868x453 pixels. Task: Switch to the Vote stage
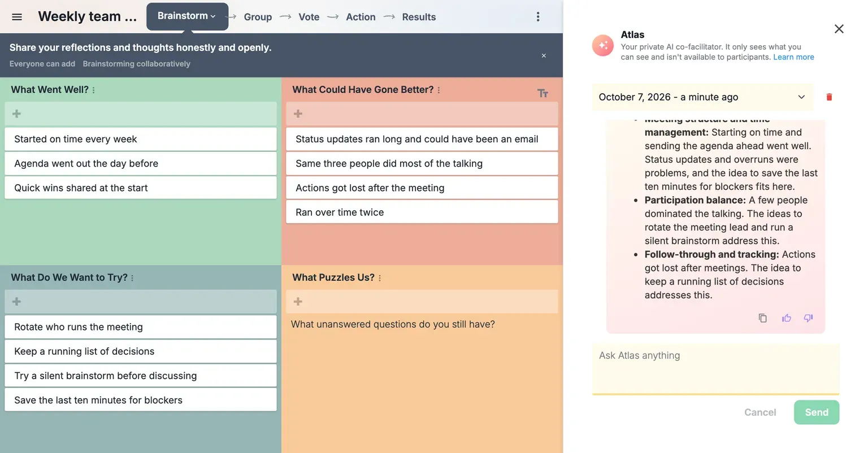point(309,17)
